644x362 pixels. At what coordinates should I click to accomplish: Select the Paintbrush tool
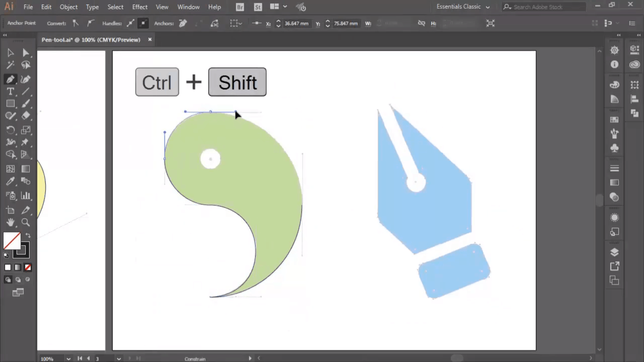click(x=26, y=104)
